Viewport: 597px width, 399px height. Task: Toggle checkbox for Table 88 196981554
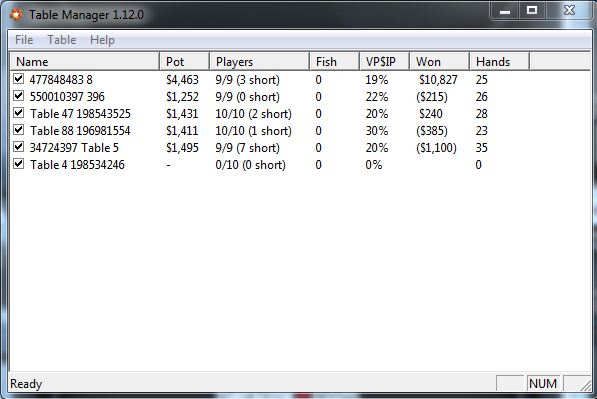(19, 130)
